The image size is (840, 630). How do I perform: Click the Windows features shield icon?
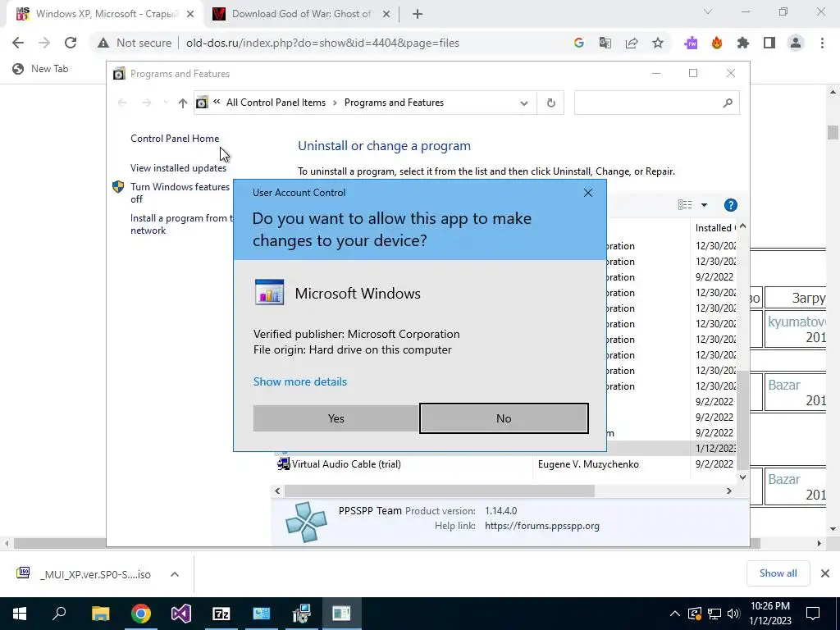(x=118, y=187)
